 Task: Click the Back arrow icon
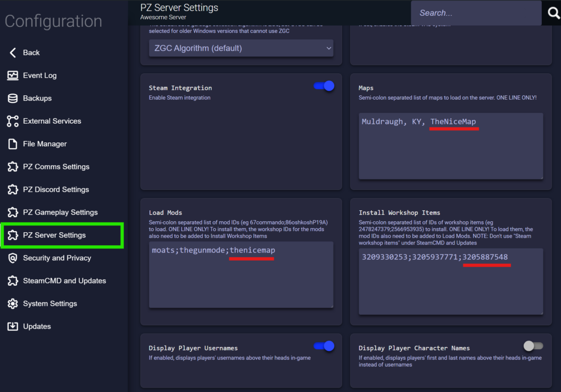(13, 53)
